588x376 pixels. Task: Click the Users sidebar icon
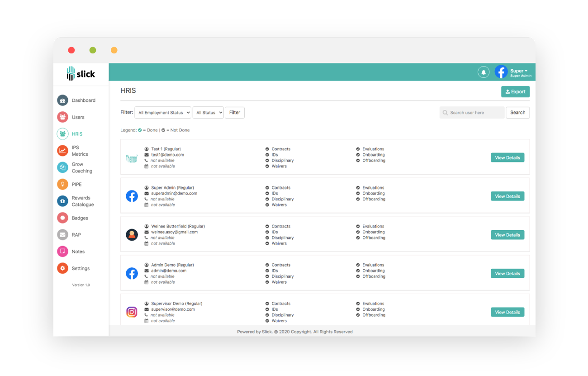click(x=62, y=117)
